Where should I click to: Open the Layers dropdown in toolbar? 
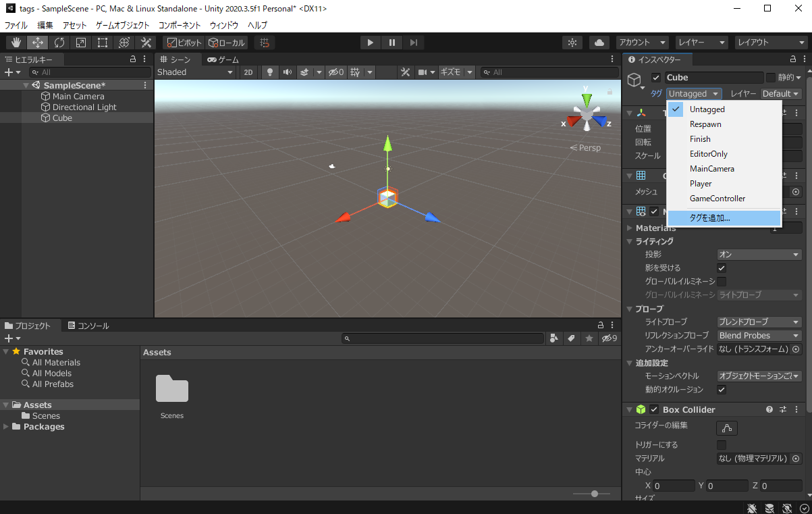(702, 43)
